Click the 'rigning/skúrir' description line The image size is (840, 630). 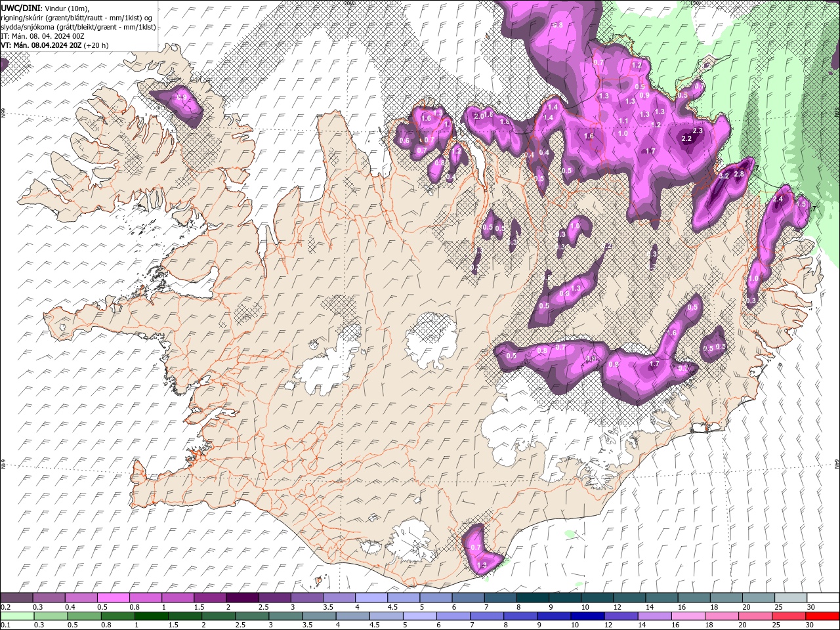(x=77, y=17)
